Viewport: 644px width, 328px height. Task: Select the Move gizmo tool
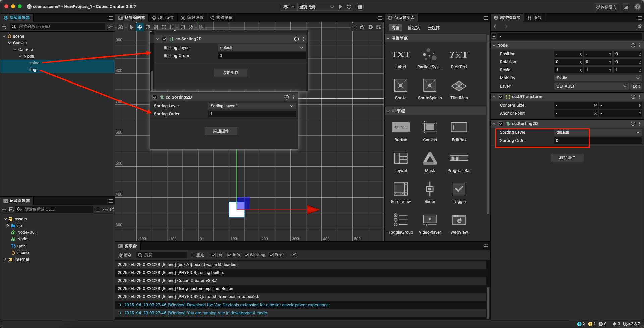[x=139, y=27]
